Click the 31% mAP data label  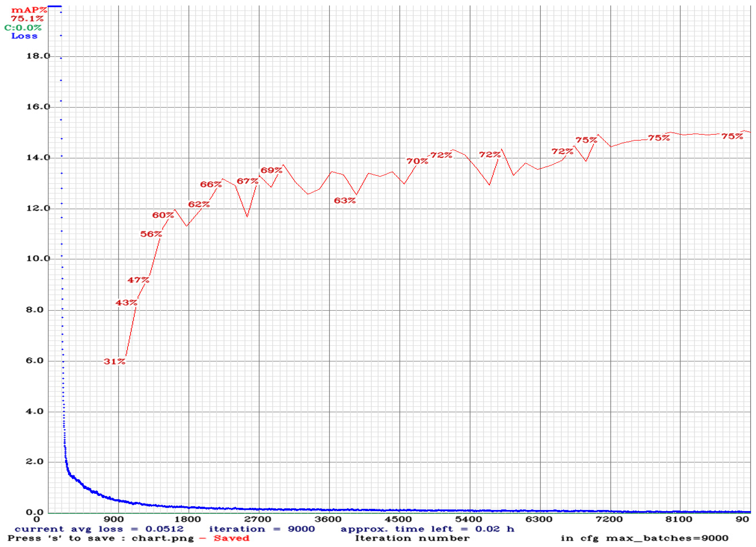tap(114, 361)
